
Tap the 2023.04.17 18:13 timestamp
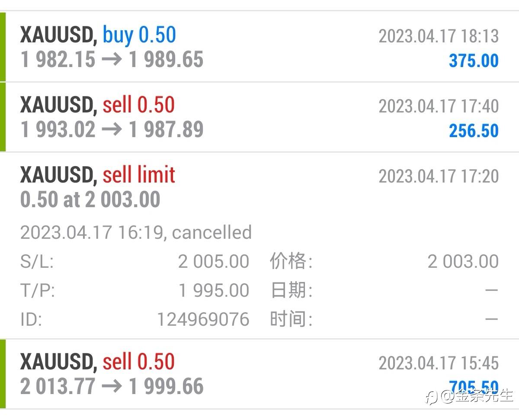pos(439,36)
